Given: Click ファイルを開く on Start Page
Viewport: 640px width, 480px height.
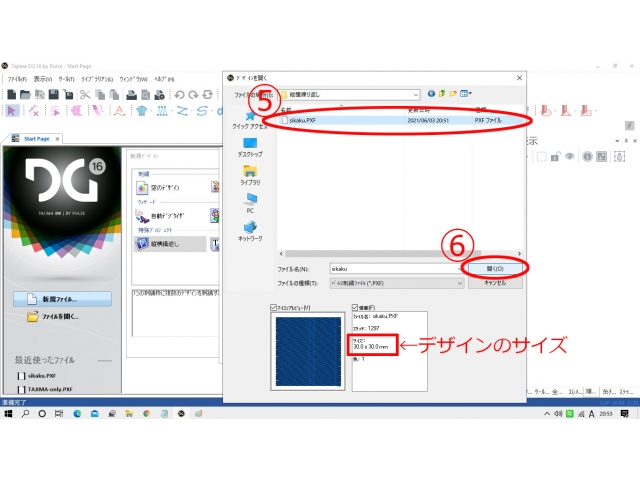Looking at the screenshot, I should [x=54, y=316].
